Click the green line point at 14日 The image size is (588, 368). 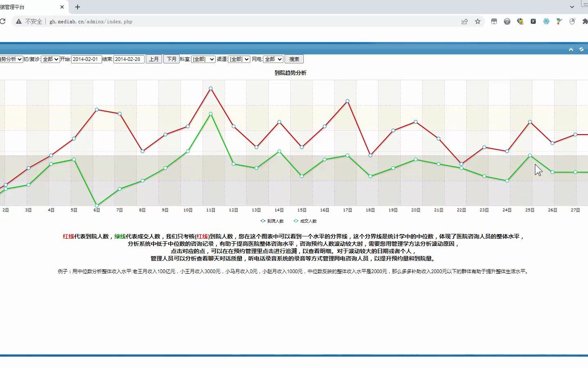(x=279, y=151)
